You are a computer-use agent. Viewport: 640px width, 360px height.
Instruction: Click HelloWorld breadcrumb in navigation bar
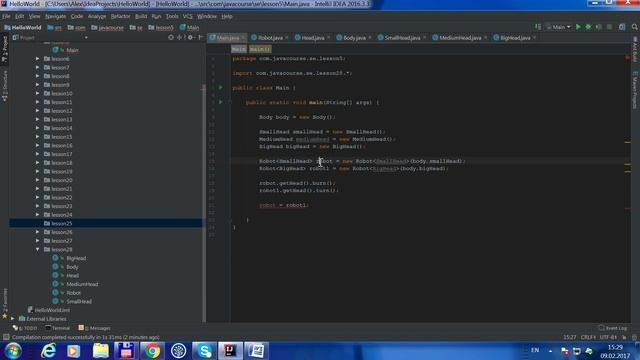pos(23,27)
